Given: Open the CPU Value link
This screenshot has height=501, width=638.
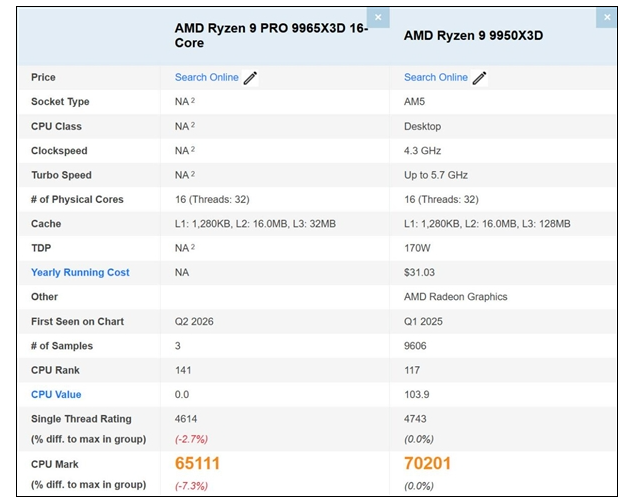Looking at the screenshot, I should [56, 394].
